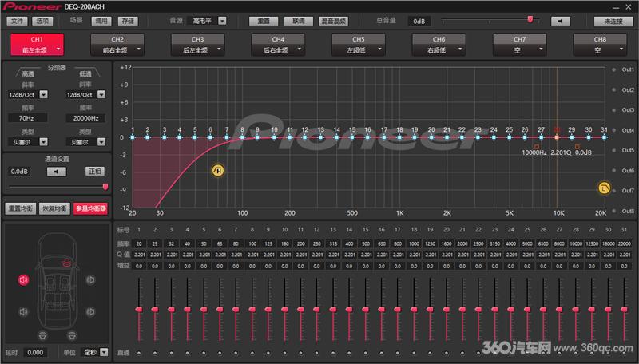Open low-pass filter type dropdown (贝塞尔)
The height and width of the screenshot is (364, 639).
[x=101, y=142]
